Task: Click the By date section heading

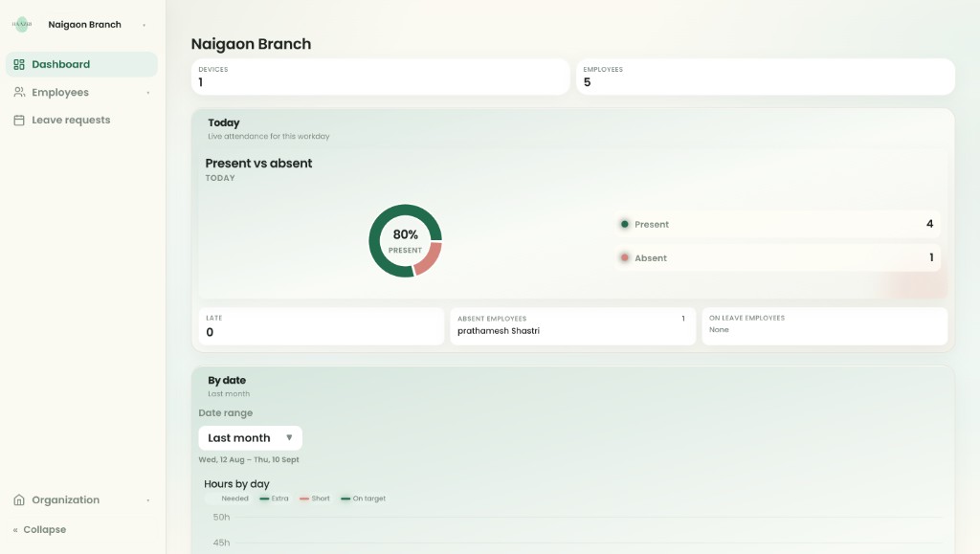Action: click(227, 381)
